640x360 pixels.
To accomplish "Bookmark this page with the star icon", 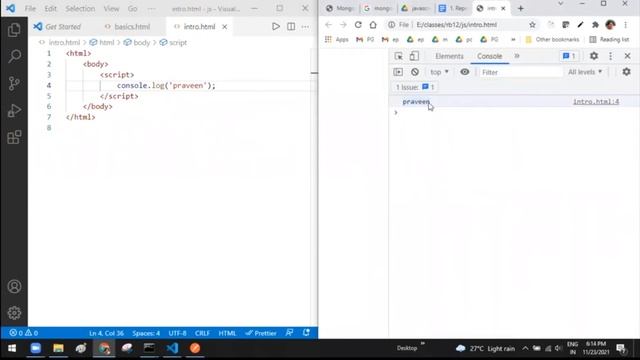I will click(x=532, y=25).
